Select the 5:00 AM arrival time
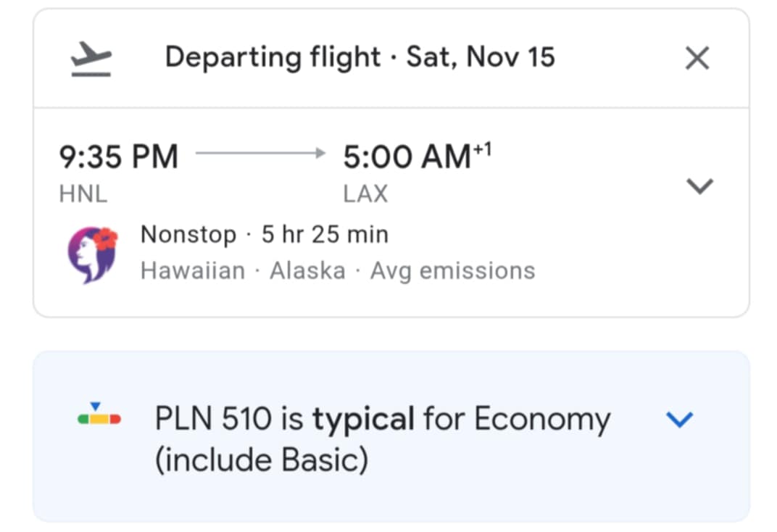Screen dimensions: 777x532 click(407, 157)
